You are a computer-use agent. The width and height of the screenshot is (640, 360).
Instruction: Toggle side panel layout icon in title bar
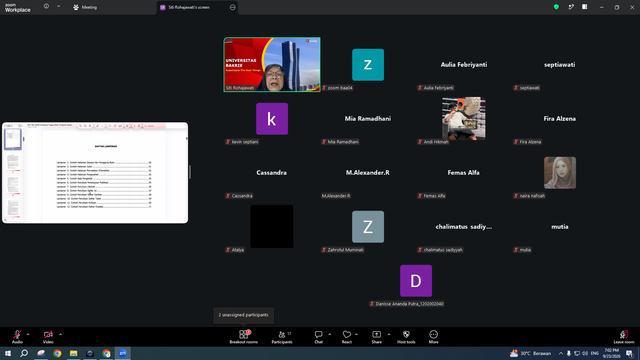pos(584,7)
